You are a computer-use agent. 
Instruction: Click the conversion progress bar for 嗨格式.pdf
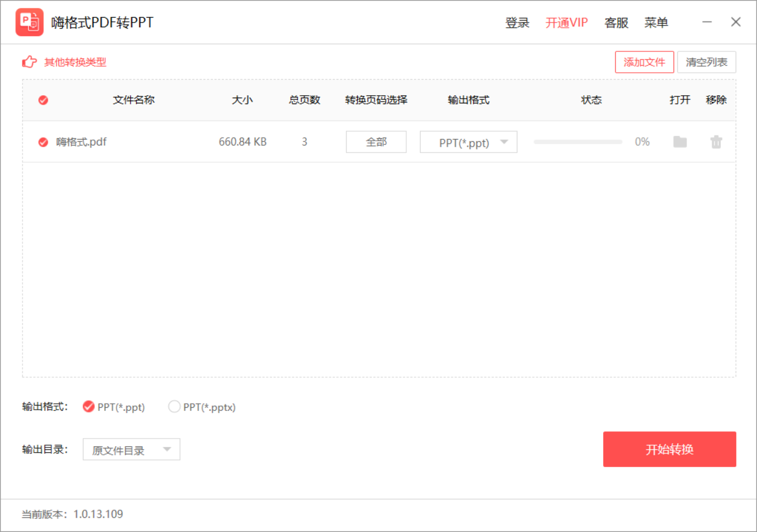coord(578,142)
